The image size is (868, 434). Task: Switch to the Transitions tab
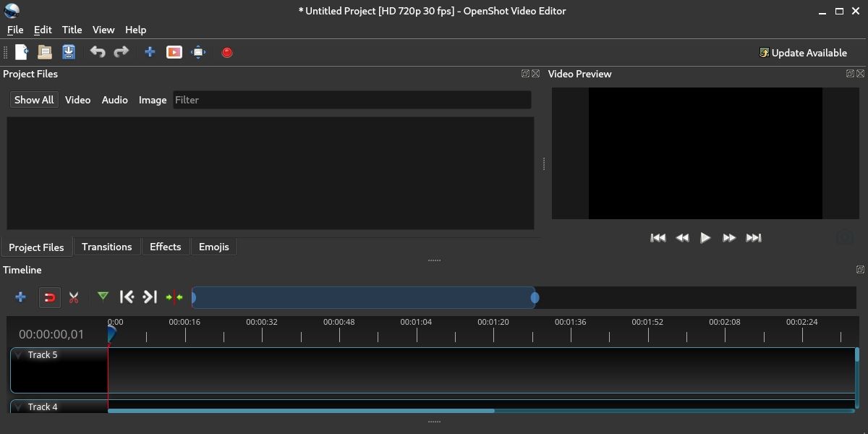click(107, 247)
